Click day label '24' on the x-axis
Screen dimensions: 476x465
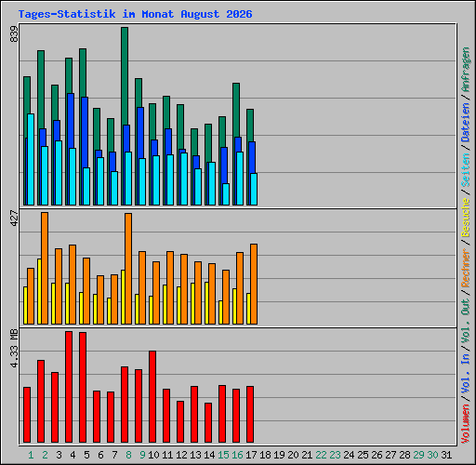[x=349, y=455]
